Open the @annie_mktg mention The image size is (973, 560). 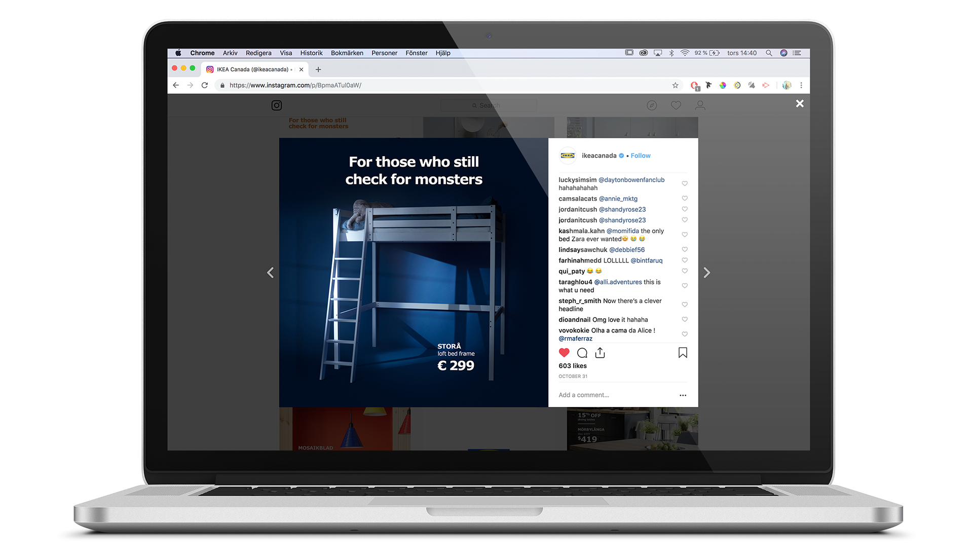618,199
